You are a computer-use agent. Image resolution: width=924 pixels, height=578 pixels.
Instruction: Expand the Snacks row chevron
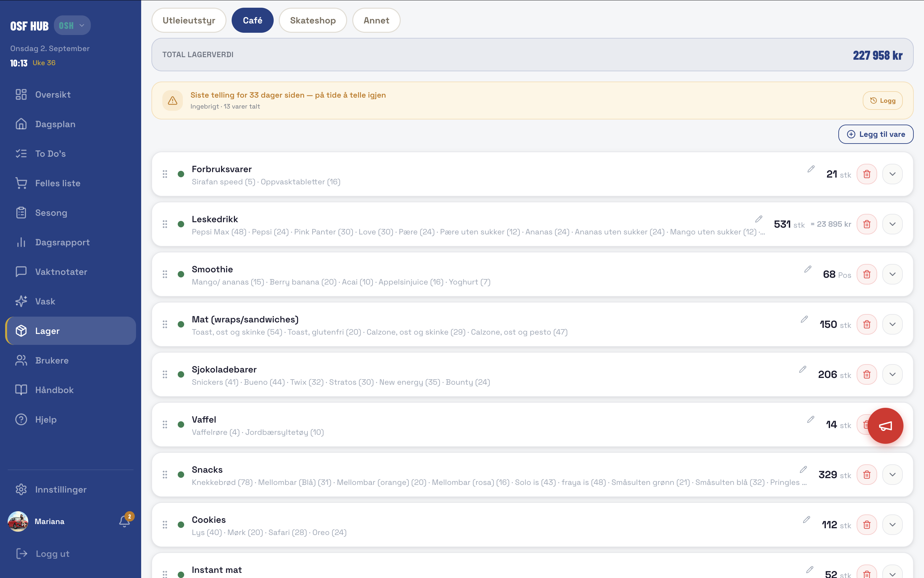tap(892, 474)
